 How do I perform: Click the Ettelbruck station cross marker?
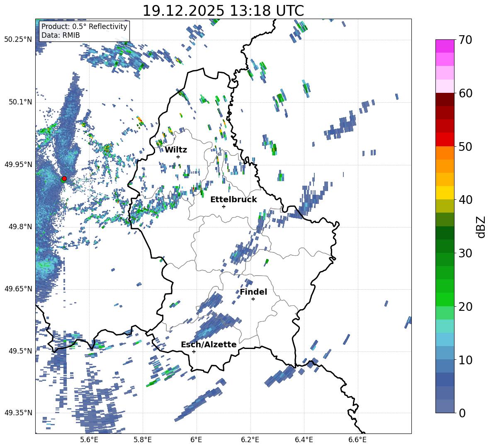(224, 206)
